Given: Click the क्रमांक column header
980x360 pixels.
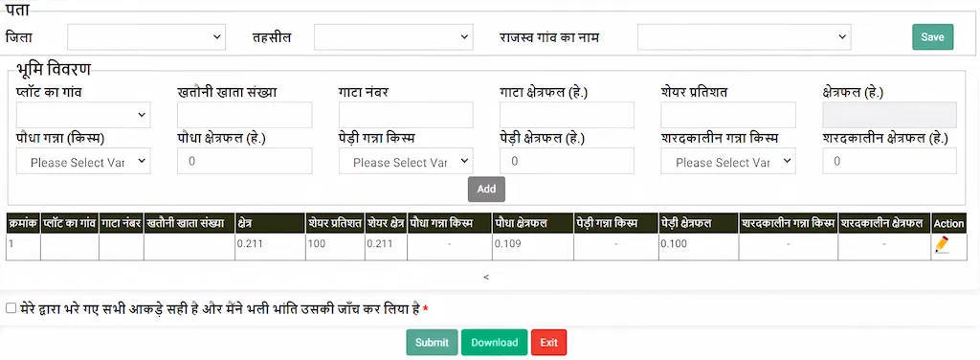Looking at the screenshot, I should click(23, 223).
